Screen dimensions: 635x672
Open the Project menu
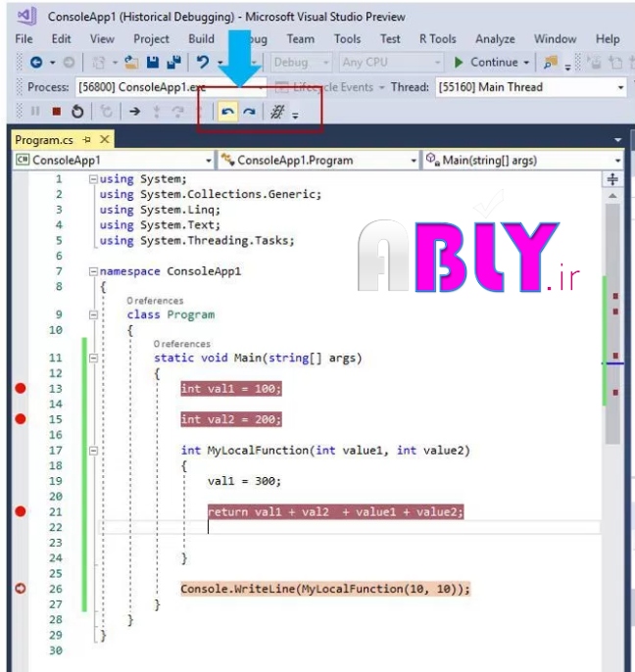pyautogui.click(x=151, y=39)
